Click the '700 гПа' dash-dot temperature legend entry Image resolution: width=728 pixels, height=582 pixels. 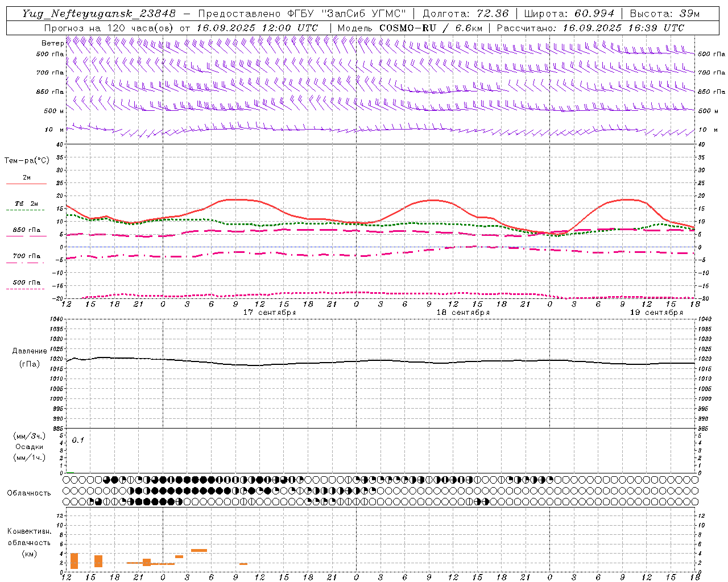click(x=27, y=256)
